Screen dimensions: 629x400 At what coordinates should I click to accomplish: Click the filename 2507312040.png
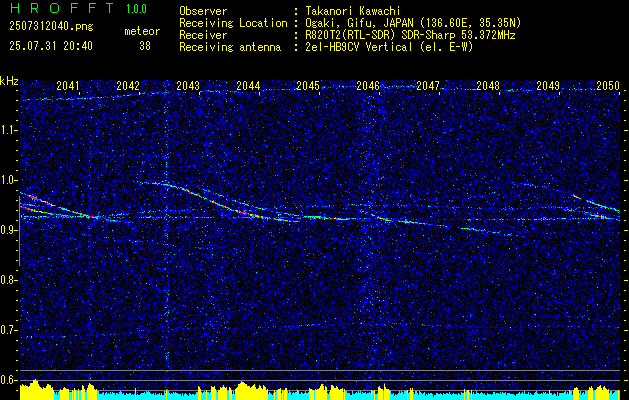click(x=51, y=26)
